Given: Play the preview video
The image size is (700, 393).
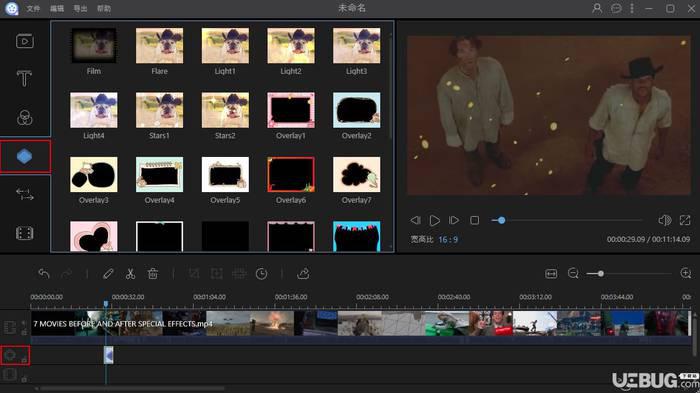Looking at the screenshot, I should point(434,220).
